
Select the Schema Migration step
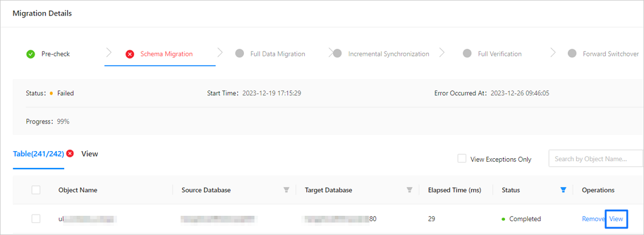167,54
